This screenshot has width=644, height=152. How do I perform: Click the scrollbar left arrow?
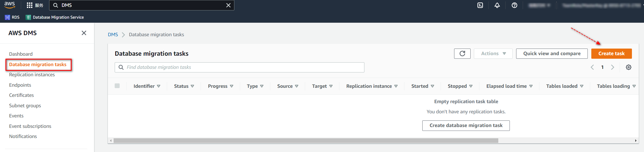[x=111, y=140]
